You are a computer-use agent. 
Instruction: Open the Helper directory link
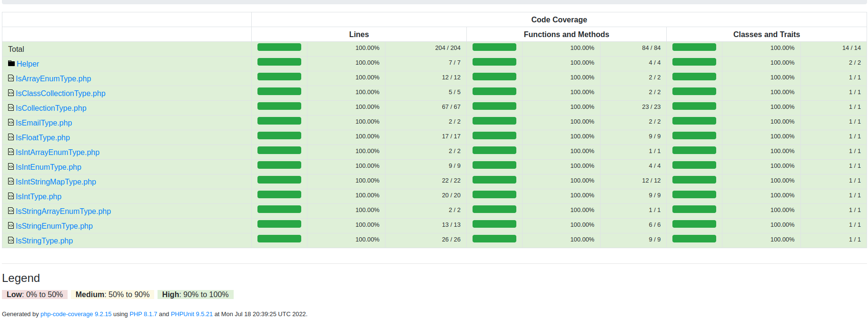click(28, 64)
